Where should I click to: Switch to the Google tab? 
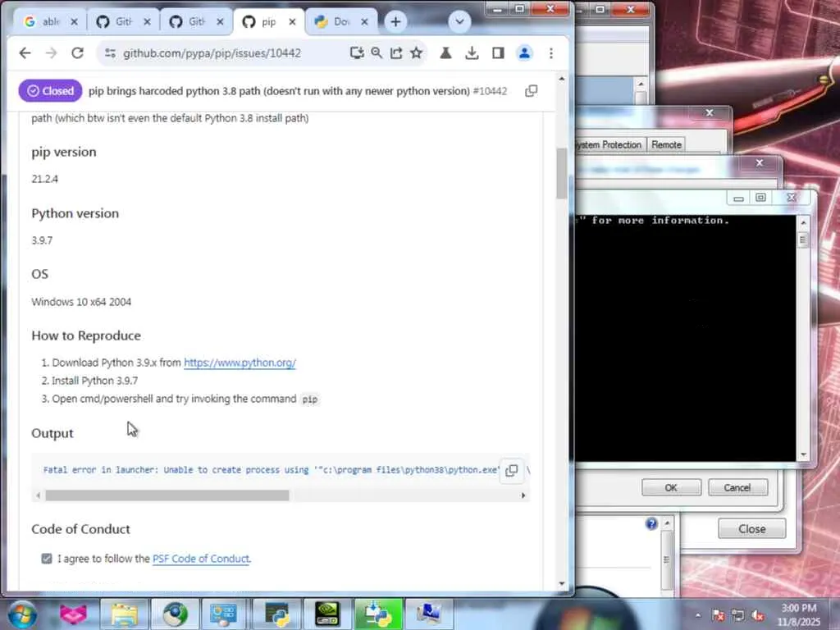pyautogui.click(x=44, y=21)
